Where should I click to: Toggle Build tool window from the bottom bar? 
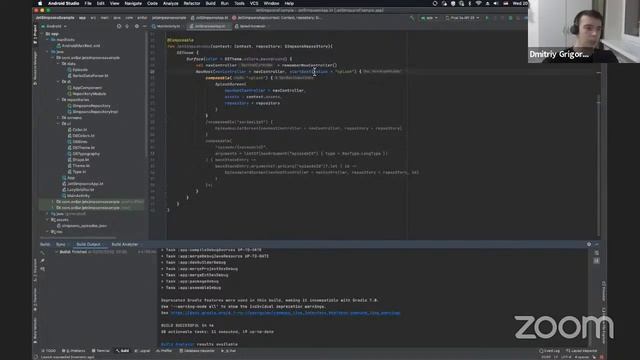(122, 351)
